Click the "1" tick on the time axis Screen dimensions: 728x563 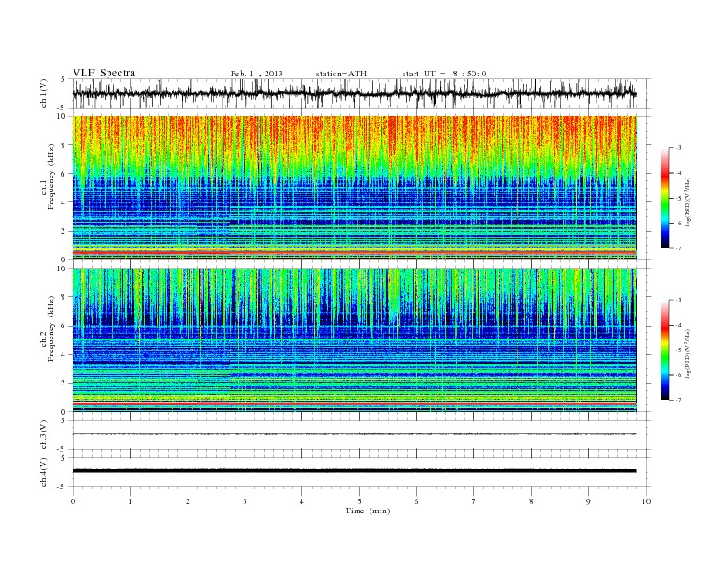[130, 501]
